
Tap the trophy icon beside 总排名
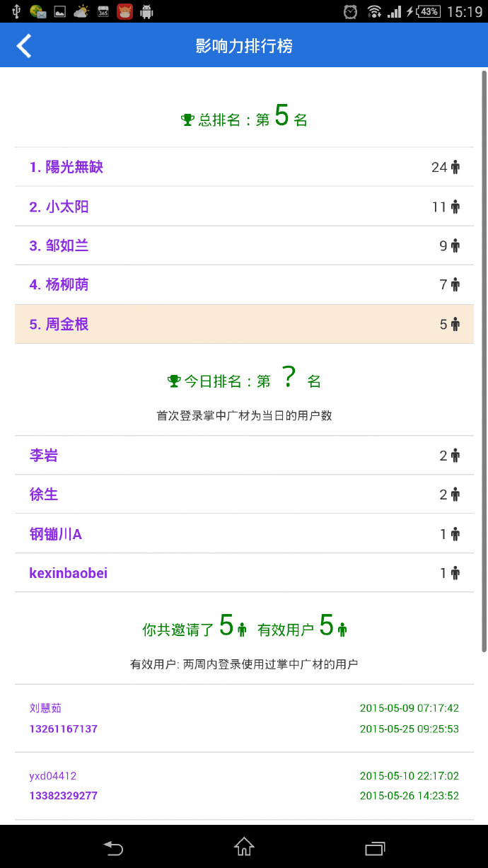(x=187, y=120)
